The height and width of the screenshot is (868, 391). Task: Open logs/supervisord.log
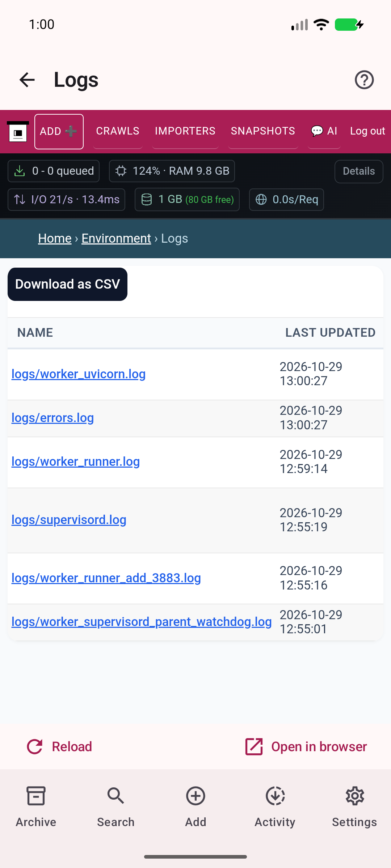[x=69, y=520]
